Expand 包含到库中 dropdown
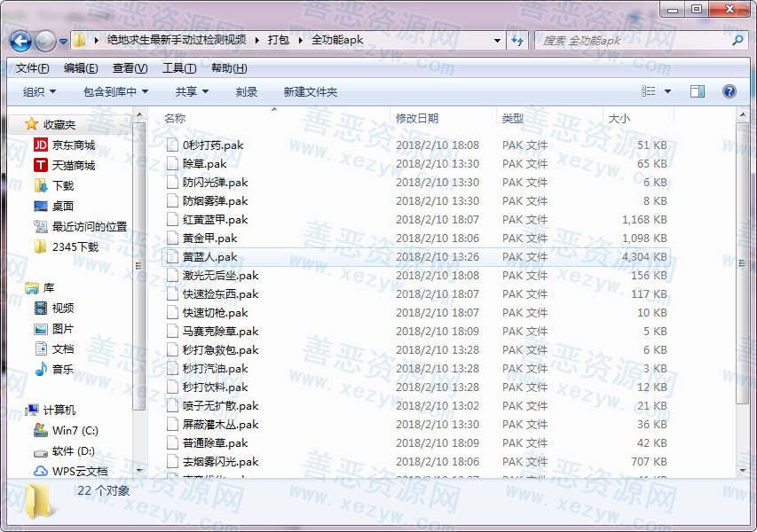 (115, 92)
